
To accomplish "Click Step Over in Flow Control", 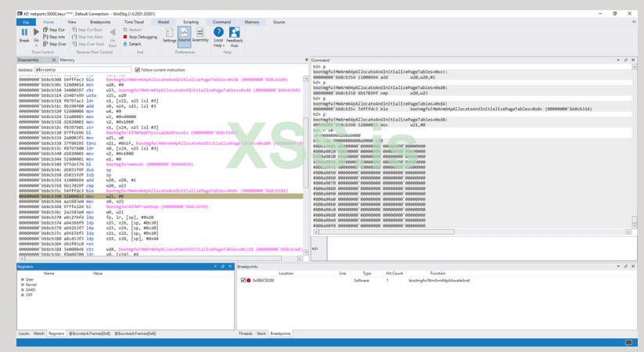I will pos(54,44).
